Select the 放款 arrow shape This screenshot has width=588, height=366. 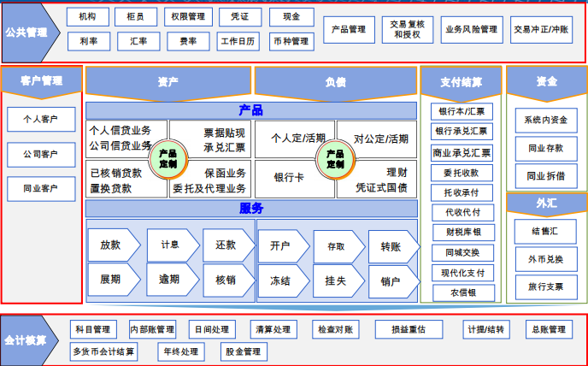(x=112, y=245)
